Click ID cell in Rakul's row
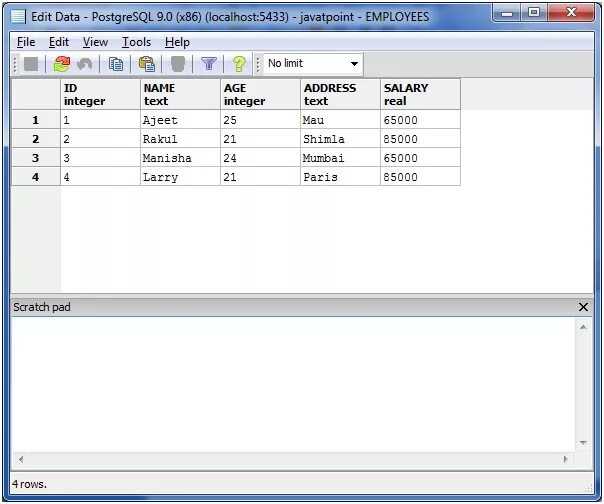Viewport: 604px width, 504px height. pos(101,139)
